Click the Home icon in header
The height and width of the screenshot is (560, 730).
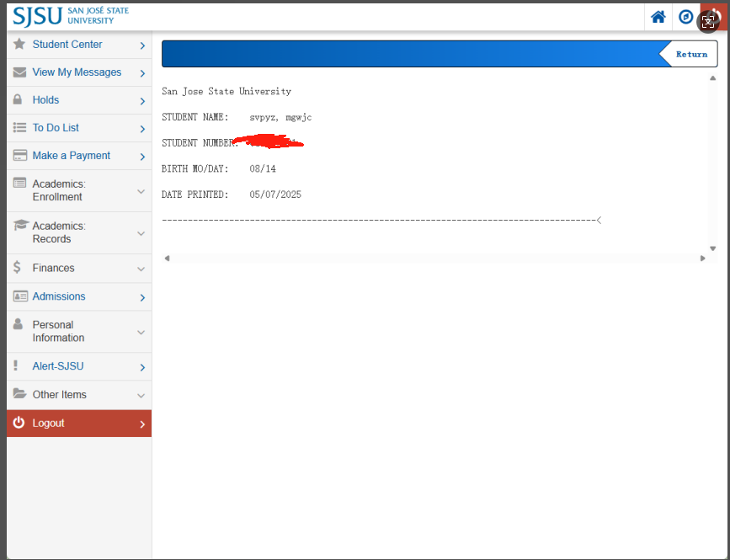658,17
